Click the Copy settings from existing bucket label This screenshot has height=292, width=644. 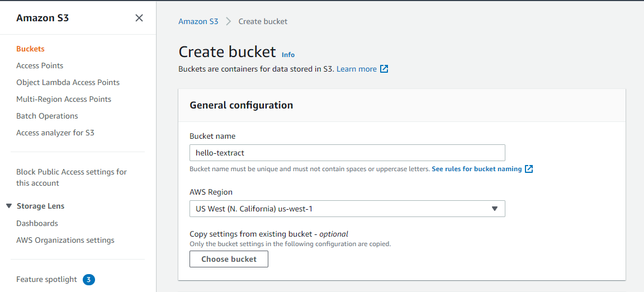click(268, 234)
